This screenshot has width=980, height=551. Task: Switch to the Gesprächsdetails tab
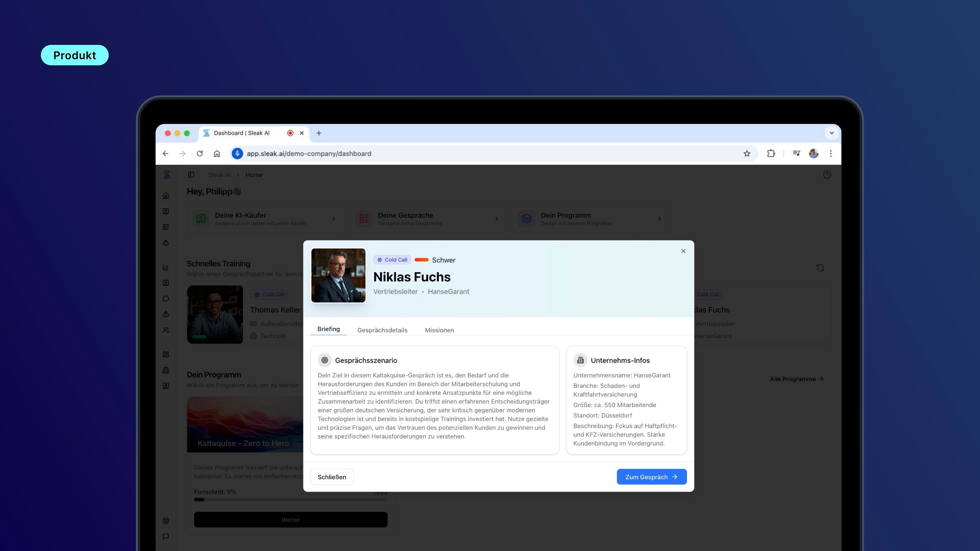tap(382, 330)
